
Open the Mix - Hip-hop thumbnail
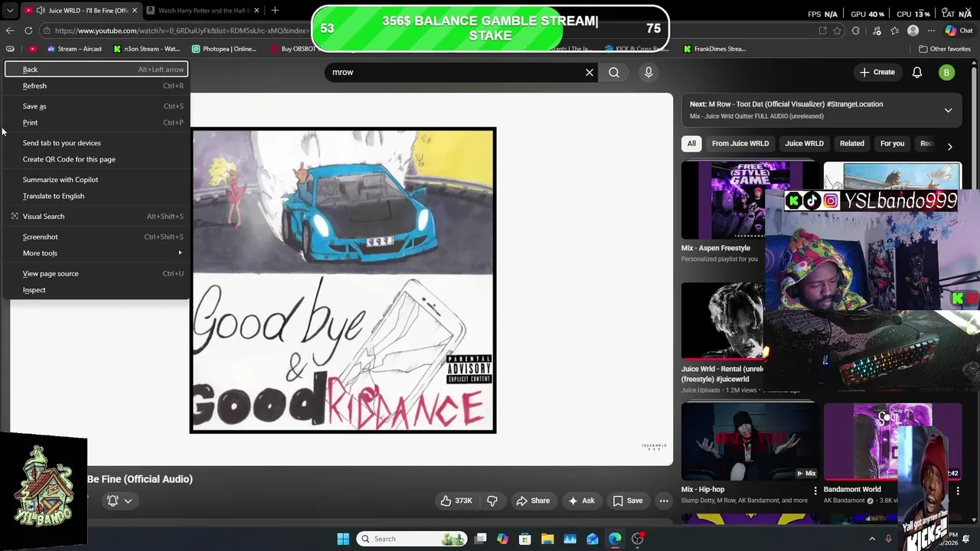(750, 442)
